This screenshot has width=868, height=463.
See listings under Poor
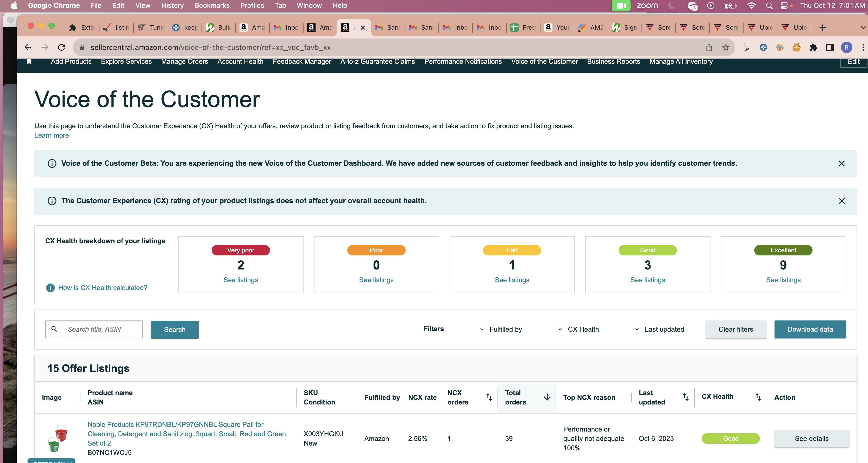(376, 280)
